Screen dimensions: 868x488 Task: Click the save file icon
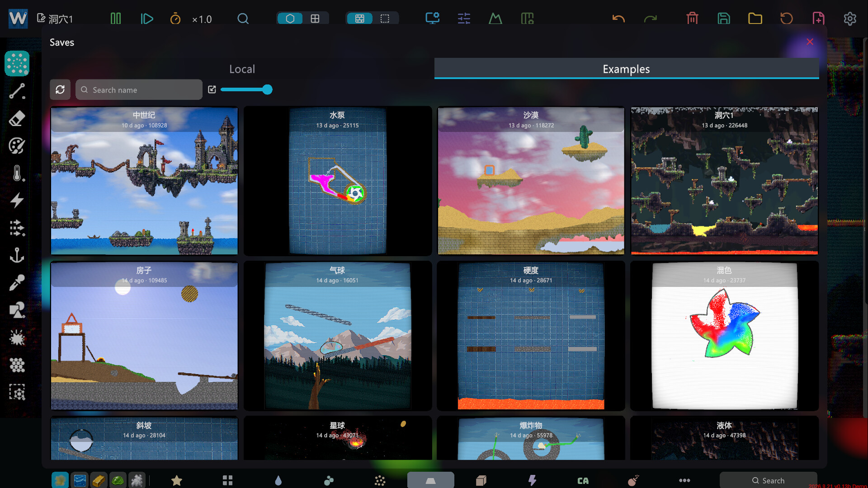pyautogui.click(x=724, y=19)
